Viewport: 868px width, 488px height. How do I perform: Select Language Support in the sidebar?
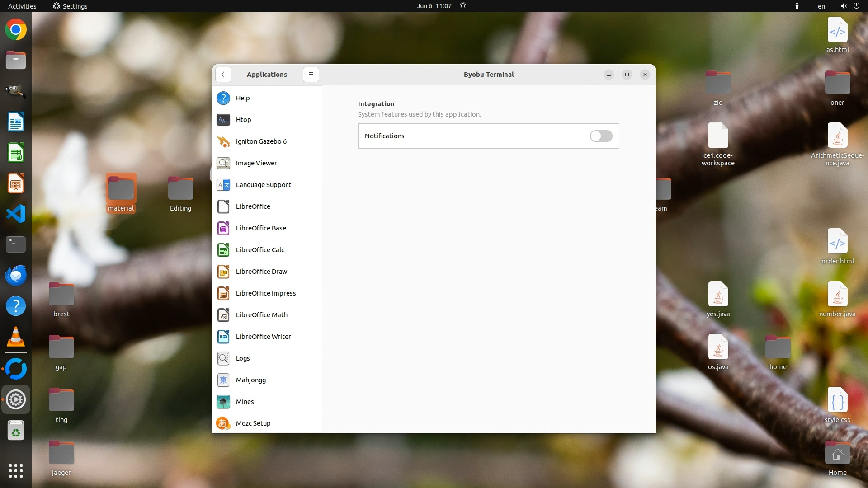pyautogui.click(x=263, y=185)
